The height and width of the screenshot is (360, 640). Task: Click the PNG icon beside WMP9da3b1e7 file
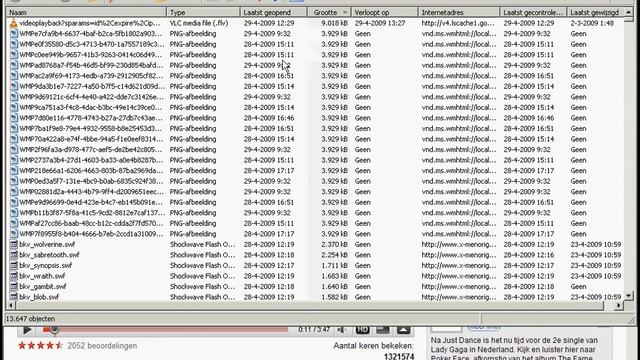(x=14, y=87)
